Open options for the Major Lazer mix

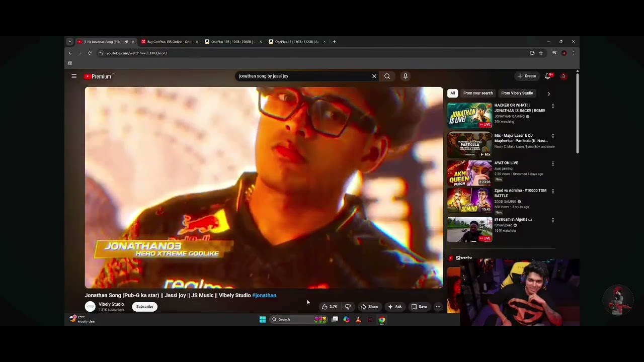coord(553,136)
